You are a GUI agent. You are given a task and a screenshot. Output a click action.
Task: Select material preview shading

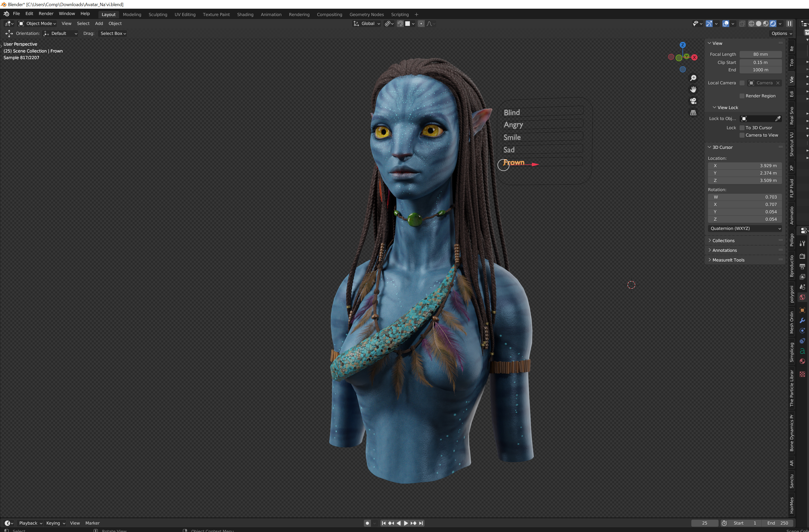pos(765,23)
